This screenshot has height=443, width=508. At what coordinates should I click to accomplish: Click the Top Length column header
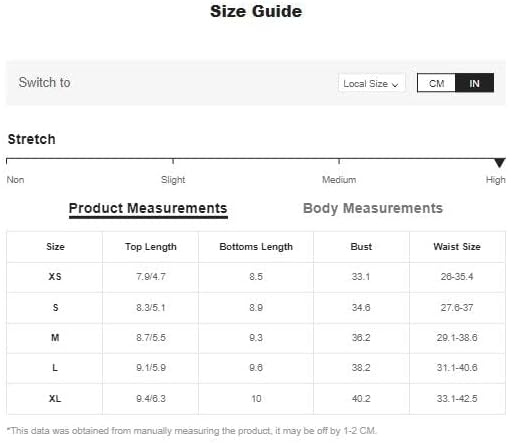[151, 247]
